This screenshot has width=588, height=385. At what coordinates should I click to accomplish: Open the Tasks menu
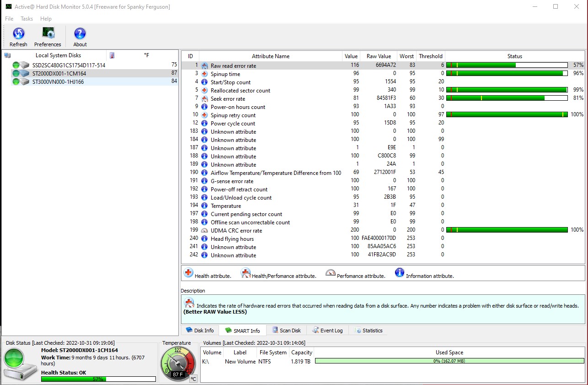coord(27,19)
